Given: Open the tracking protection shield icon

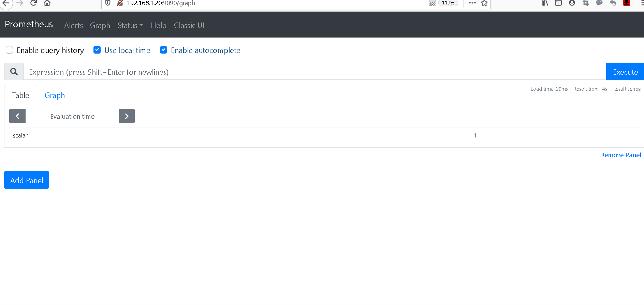Looking at the screenshot, I should [108, 3].
